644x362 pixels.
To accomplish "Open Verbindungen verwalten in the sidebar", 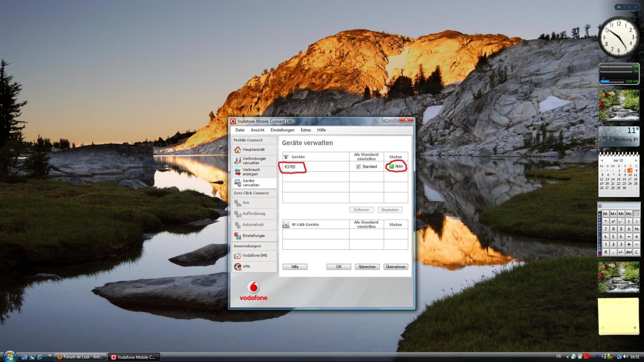I will point(254,161).
